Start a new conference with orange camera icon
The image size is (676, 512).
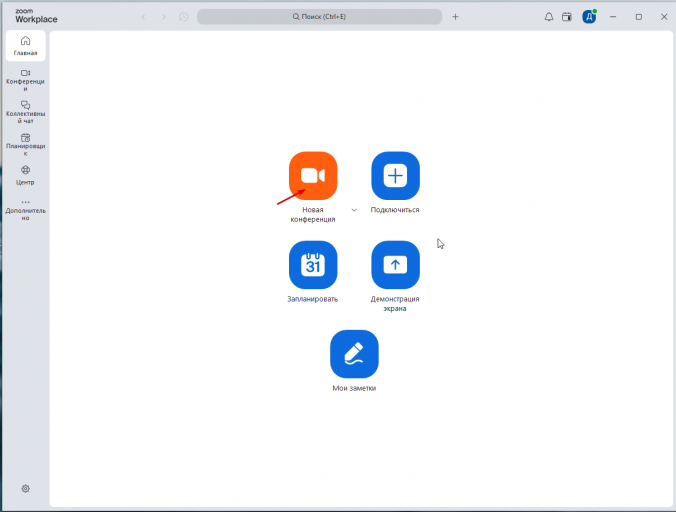(x=313, y=175)
